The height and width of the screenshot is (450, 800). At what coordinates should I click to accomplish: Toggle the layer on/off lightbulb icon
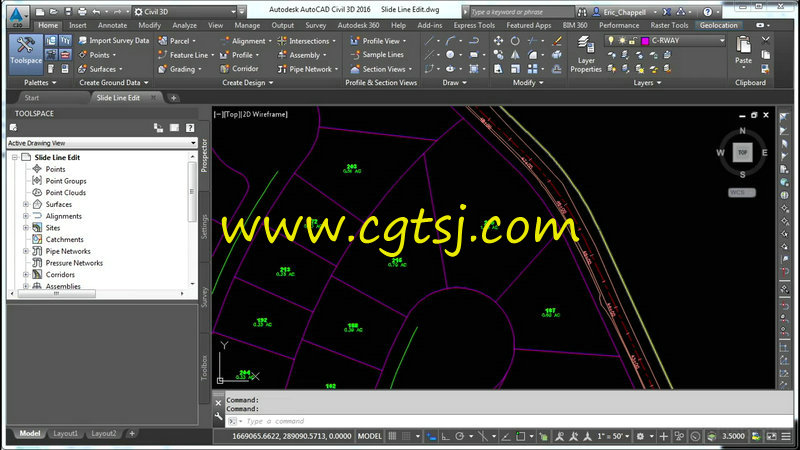(611, 40)
